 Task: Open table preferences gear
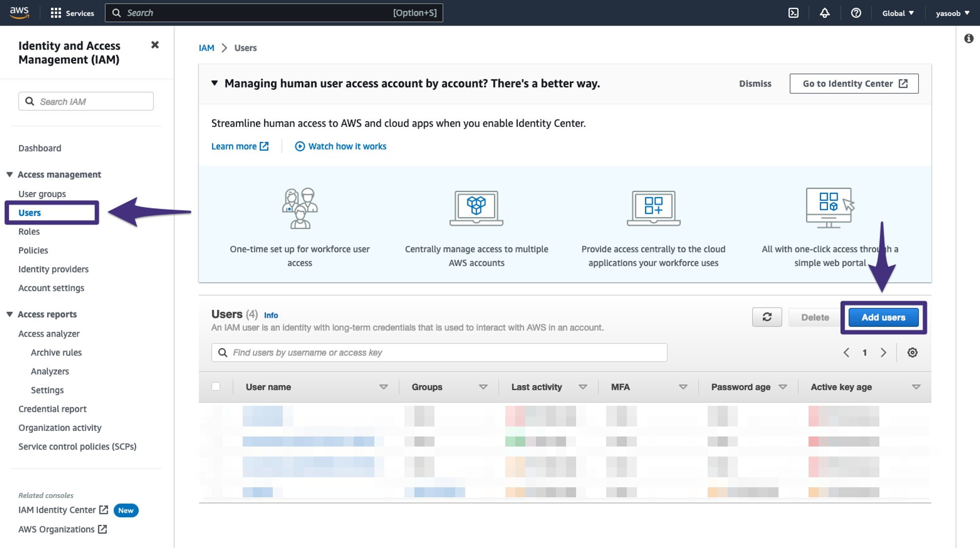(x=912, y=352)
